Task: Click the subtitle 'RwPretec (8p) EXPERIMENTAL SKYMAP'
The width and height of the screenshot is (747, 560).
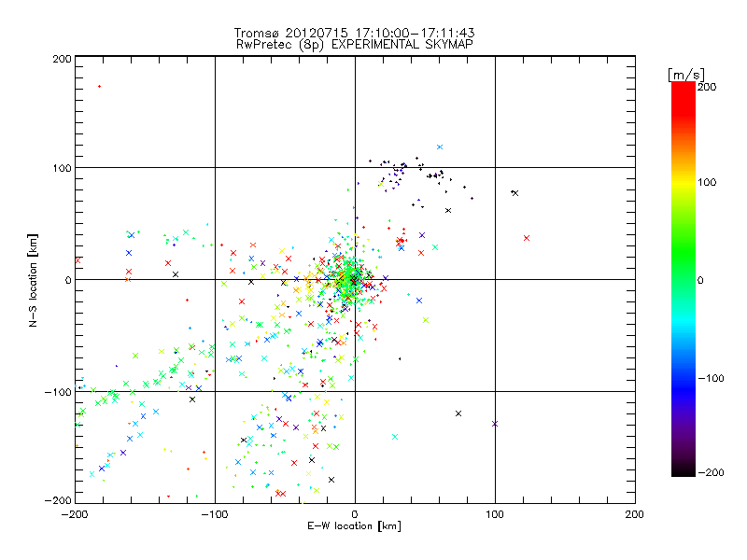Action: tap(354, 44)
